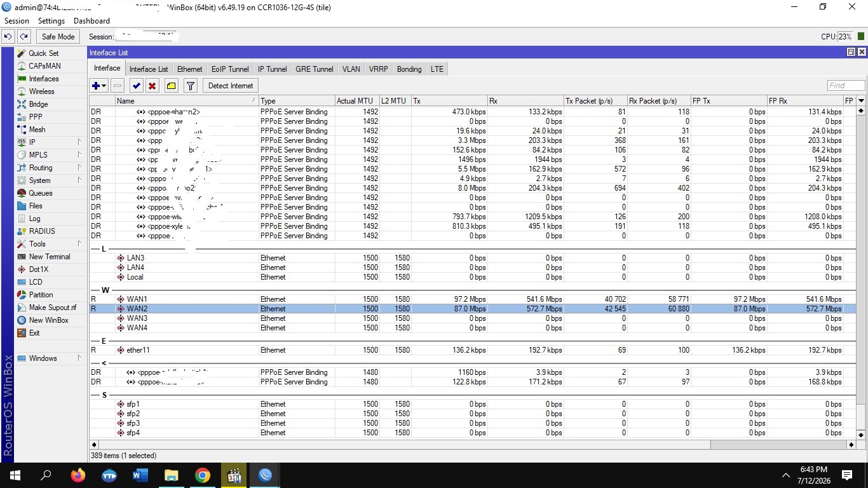
Task: Open Mesh in the sidebar
Action: tap(37, 130)
